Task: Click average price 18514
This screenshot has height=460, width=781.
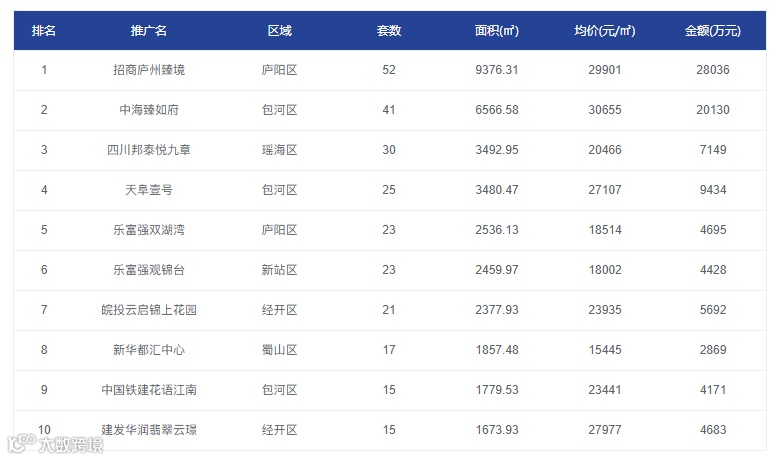Action: pos(605,230)
